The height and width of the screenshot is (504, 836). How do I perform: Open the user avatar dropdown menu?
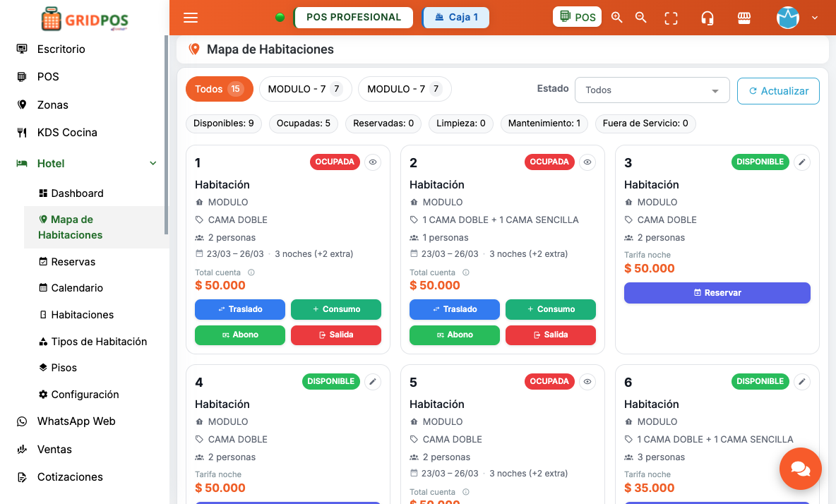[788, 18]
